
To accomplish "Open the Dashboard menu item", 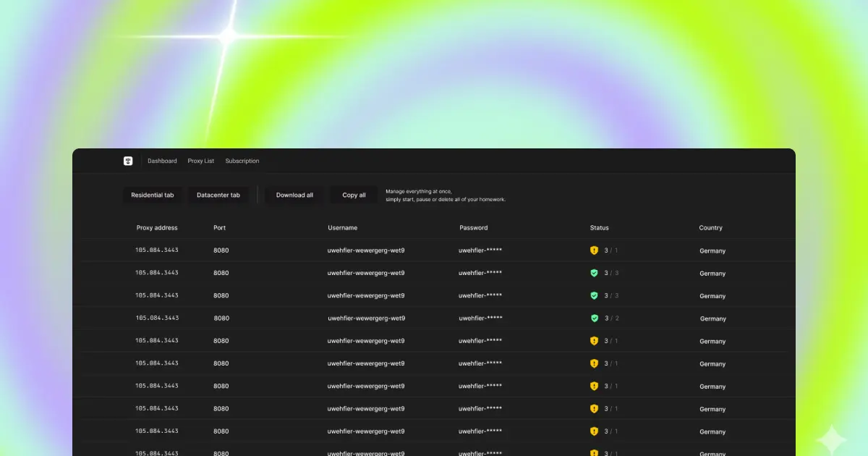I will tap(162, 161).
